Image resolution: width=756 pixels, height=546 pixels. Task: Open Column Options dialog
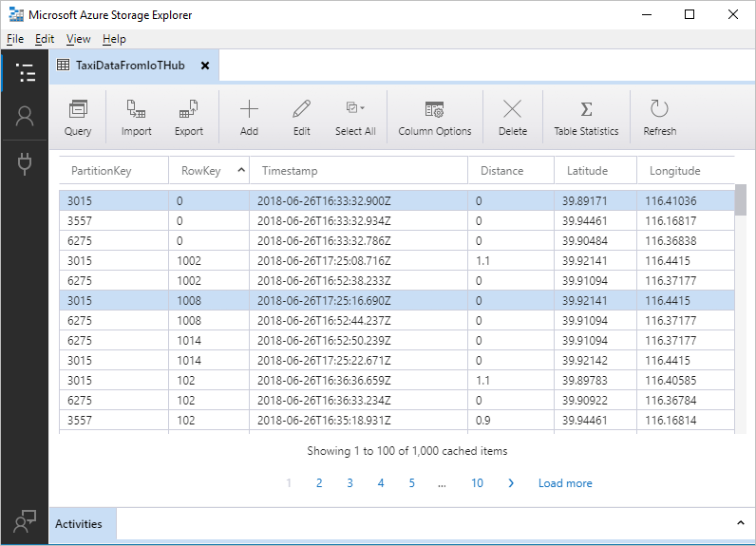coord(434,118)
